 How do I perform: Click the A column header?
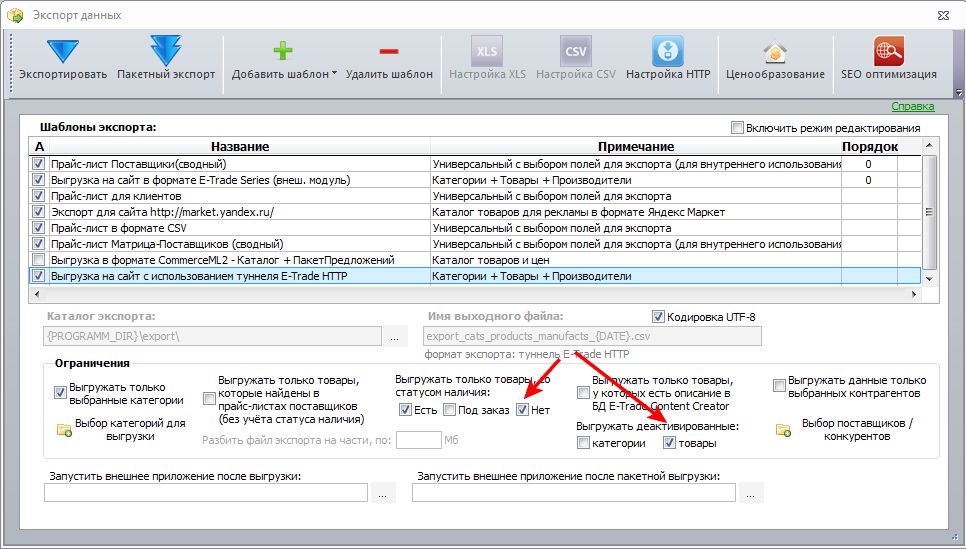[x=39, y=147]
